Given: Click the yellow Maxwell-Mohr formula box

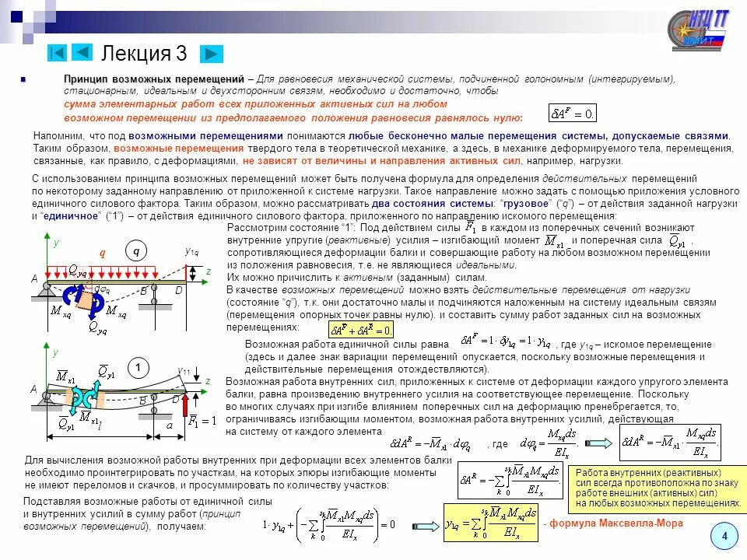Looking at the screenshot, I should tap(491, 523).
